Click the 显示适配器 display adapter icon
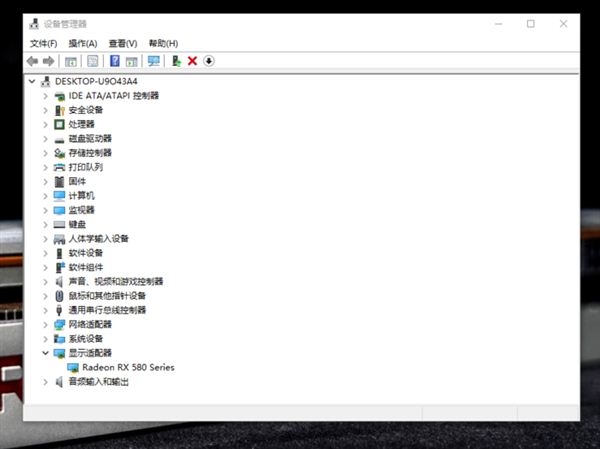This screenshot has height=449, width=600. 59,353
